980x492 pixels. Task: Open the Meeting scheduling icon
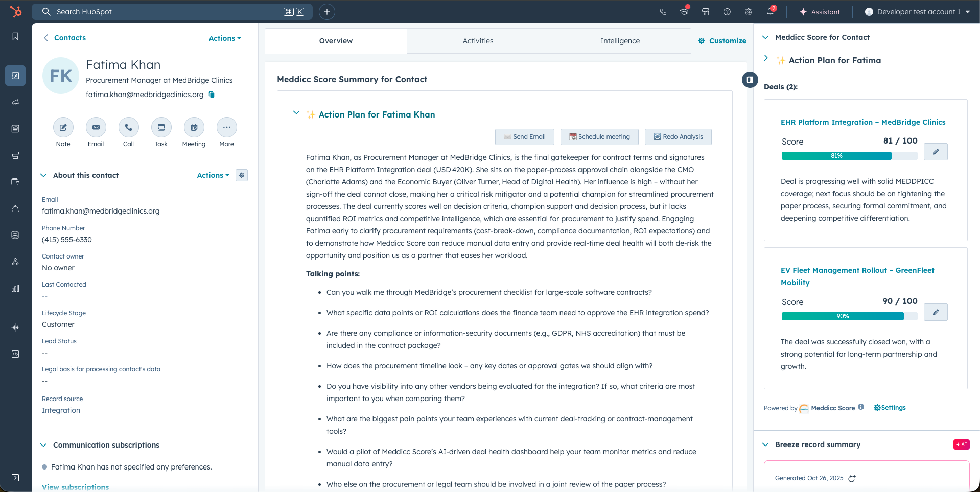[194, 128]
